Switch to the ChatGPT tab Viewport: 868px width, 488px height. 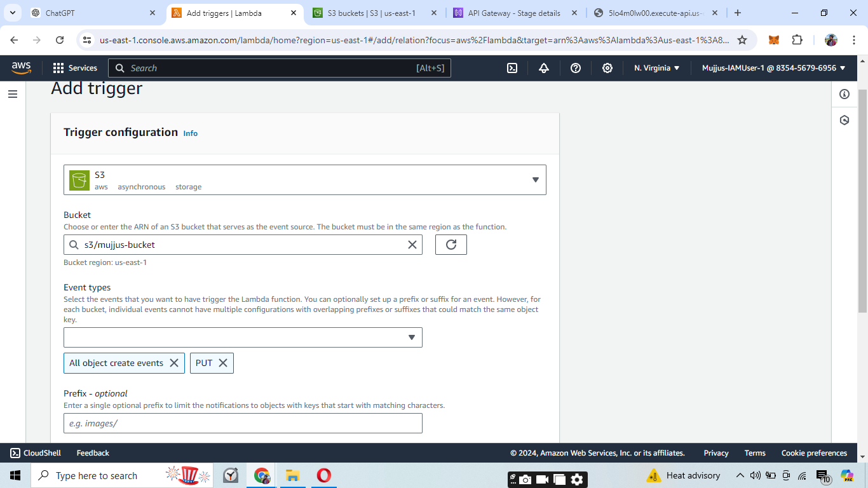click(x=94, y=13)
